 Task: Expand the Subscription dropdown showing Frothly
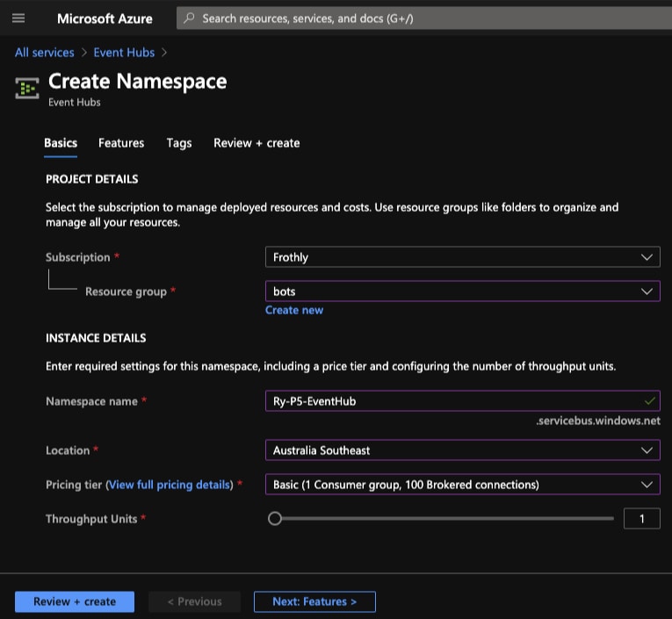tap(462, 257)
